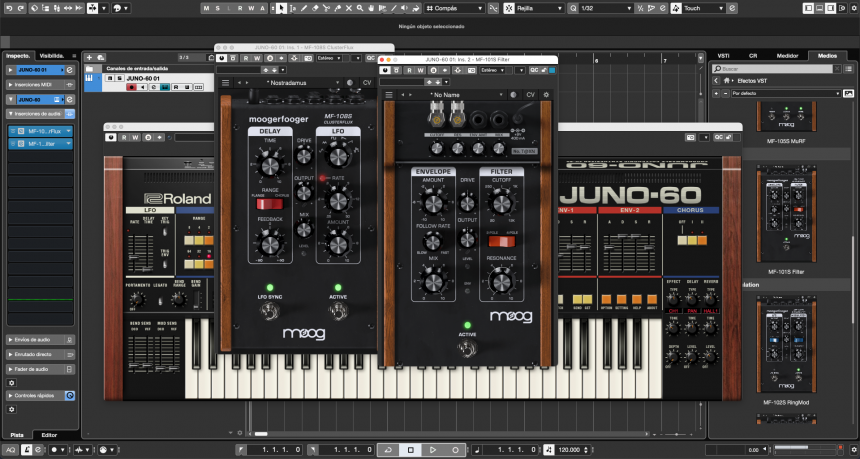Screen dimensions: 860x459
Task: Open the Medidor tab
Action: click(x=787, y=55)
